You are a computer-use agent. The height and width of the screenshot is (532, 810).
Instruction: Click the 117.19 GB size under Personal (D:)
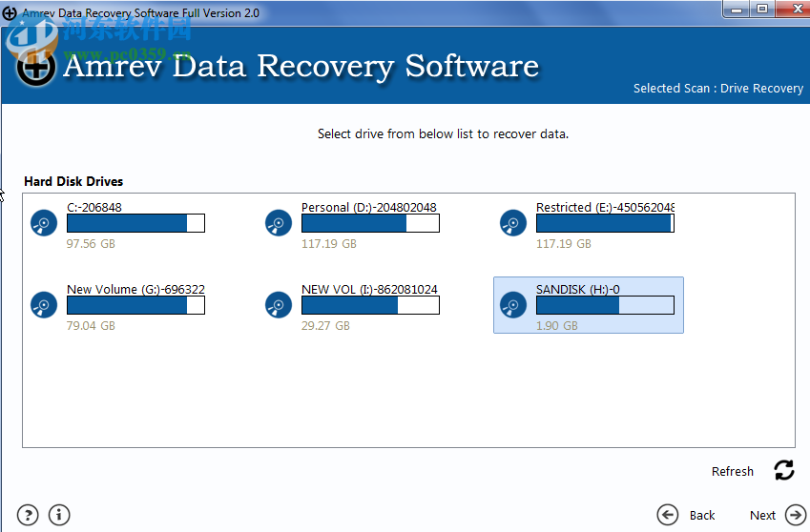(329, 243)
